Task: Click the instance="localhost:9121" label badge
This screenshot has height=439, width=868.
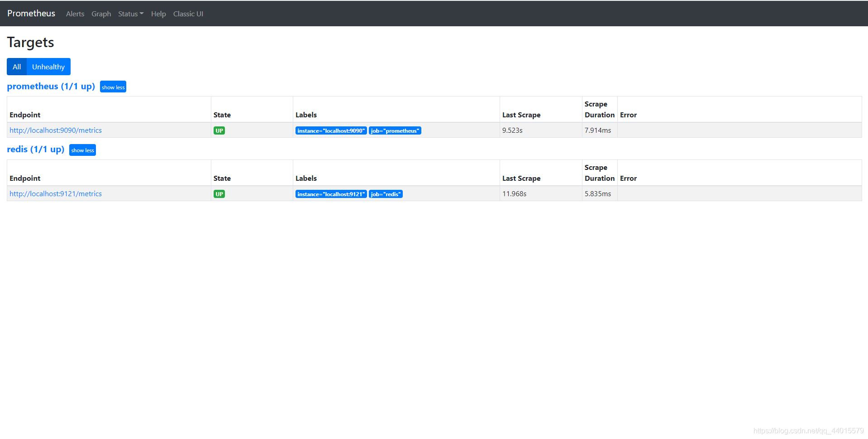Action: (x=331, y=194)
